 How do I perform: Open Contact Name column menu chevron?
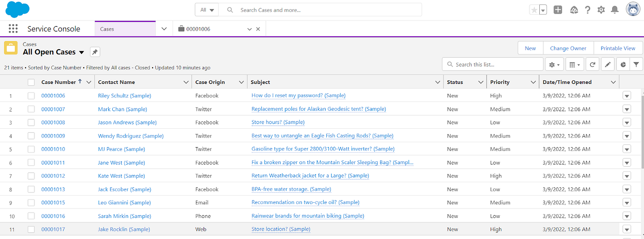186,82
